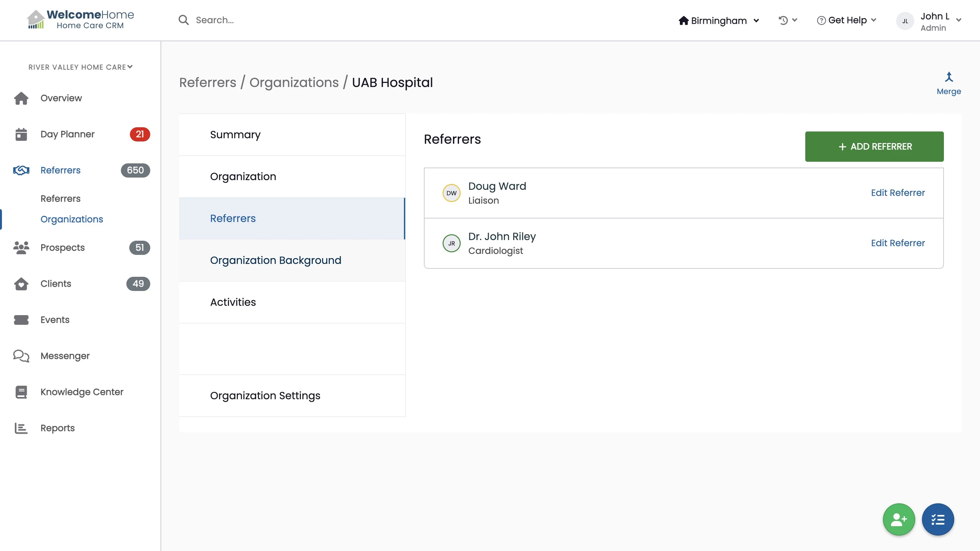Click the Day Planner calendar icon
This screenshot has width=980, height=551.
coord(21,134)
